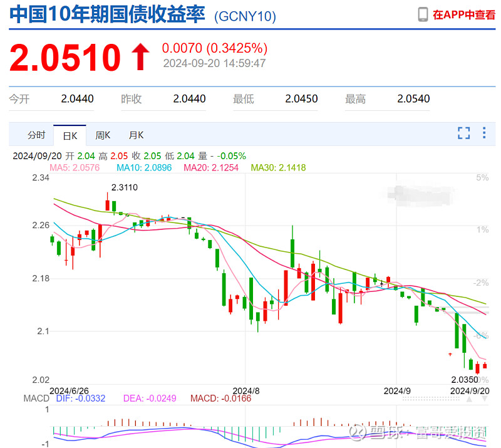Click the 最高 value 2.0540
This screenshot has height=448, width=501.
413,99
